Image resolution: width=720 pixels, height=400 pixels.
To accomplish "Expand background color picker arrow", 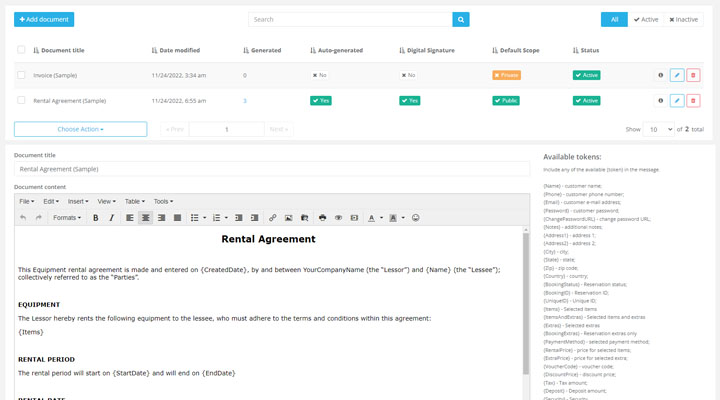I will [403, 218].
